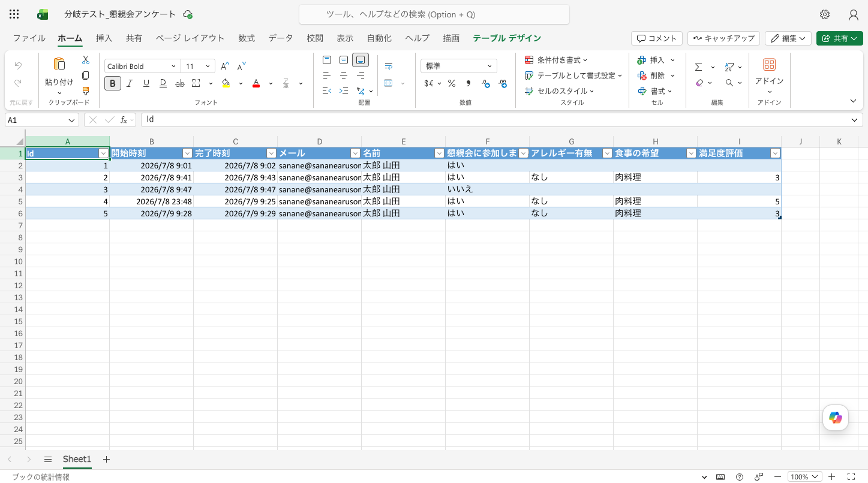Click the キャッチアップ button
The width and height of the screenshot is (868, 483).
(723, 38)
